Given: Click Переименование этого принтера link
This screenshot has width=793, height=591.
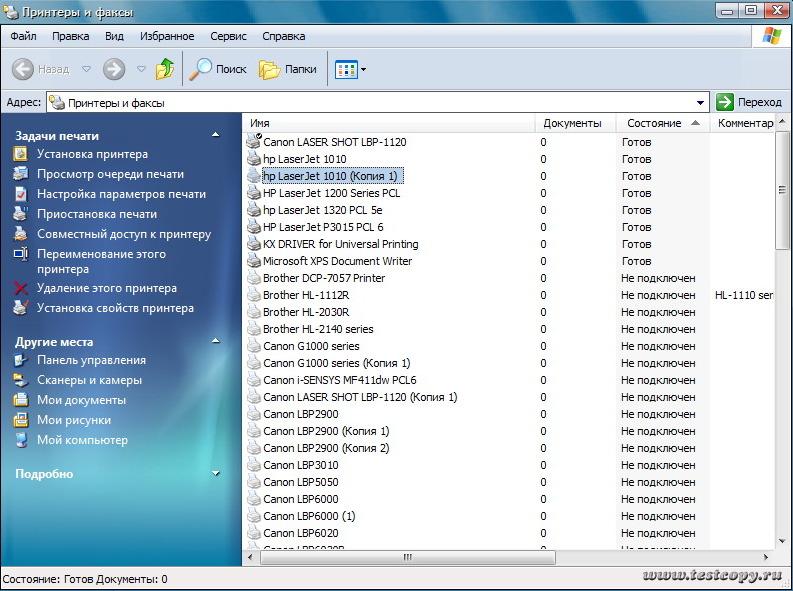Looking at the screenshot, I should [x=101, y=261].
